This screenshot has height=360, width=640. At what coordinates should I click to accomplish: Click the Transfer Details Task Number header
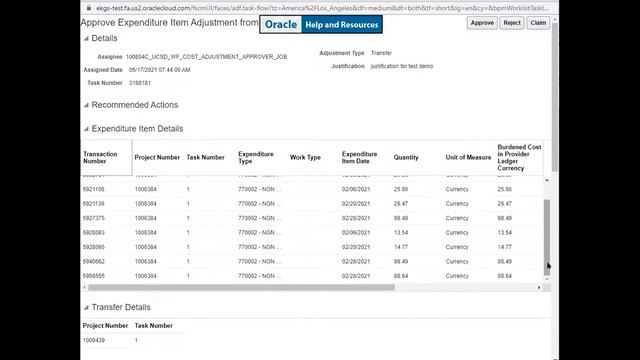(x=153, y=326)
